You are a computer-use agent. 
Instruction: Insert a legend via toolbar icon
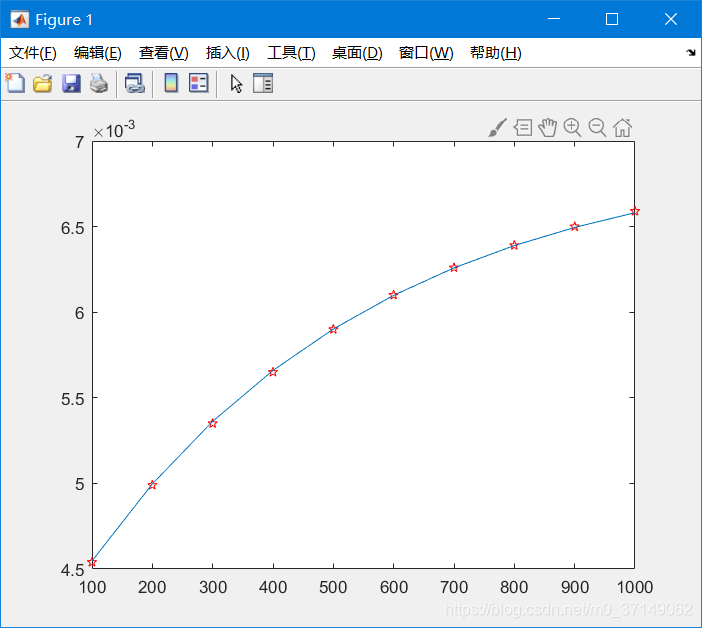click(x=198, y=83)
